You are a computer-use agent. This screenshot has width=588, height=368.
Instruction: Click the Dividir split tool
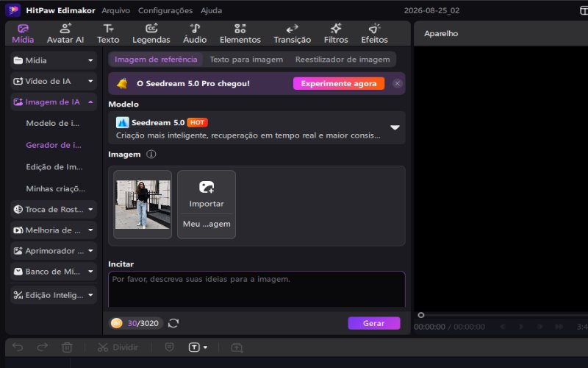(x=118, y=347)
